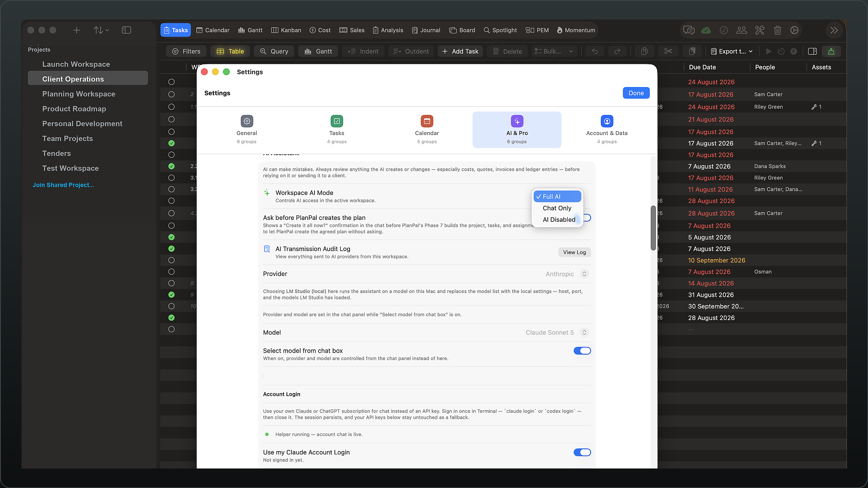This screenshot has height=488, width=868.
Task: Click Join Shared Project link
Action: pos(63,185)
